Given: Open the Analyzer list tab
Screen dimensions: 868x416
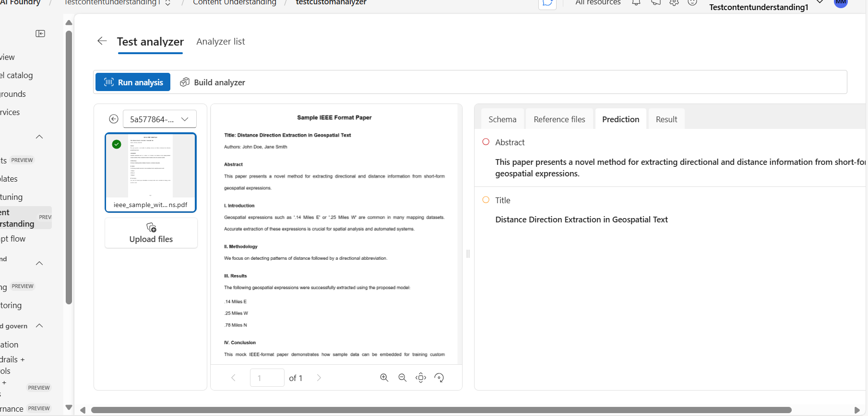Looking at the screenshot, I should (221, 42).
